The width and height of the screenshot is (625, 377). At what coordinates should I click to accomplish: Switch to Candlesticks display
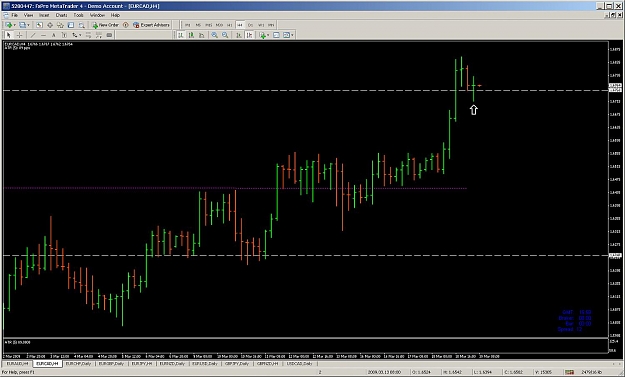tap(191, 35)
